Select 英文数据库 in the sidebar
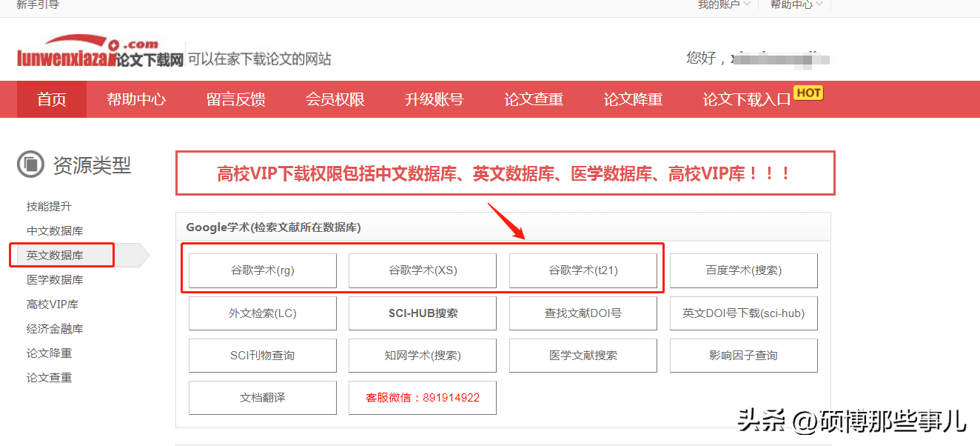 [55, 255]
